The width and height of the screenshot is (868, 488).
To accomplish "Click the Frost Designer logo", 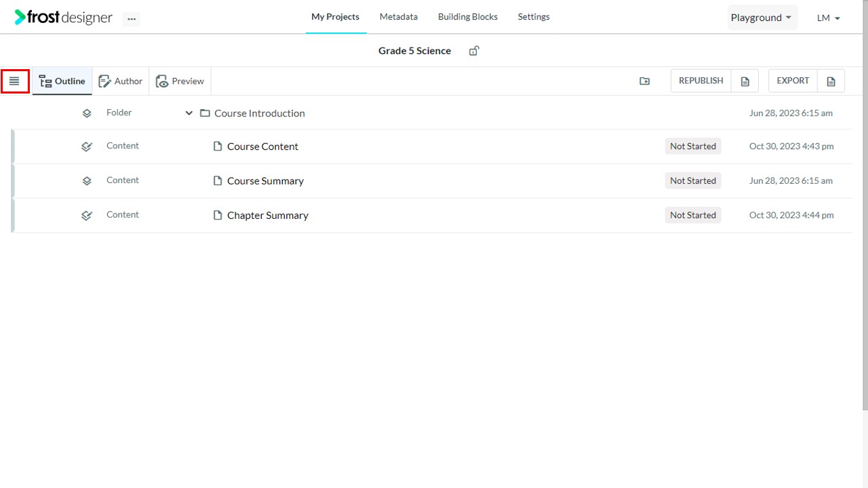I will tap(64, 17).
